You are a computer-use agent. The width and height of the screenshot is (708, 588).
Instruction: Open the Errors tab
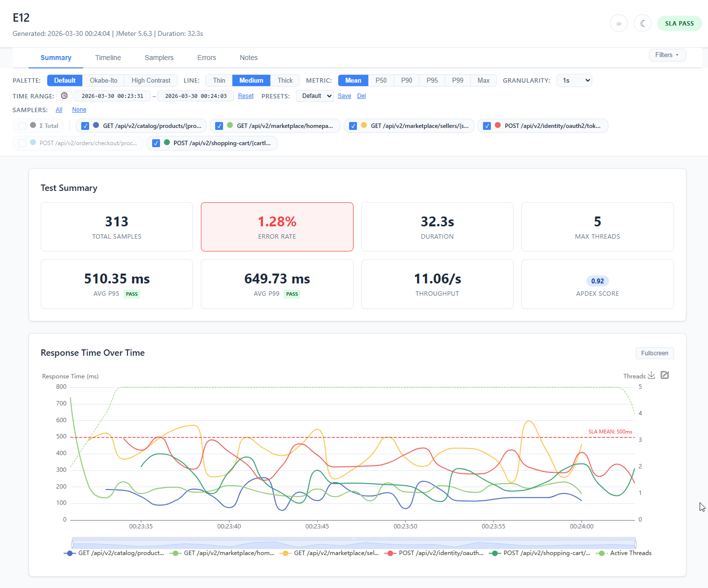(x=206, y=58)
